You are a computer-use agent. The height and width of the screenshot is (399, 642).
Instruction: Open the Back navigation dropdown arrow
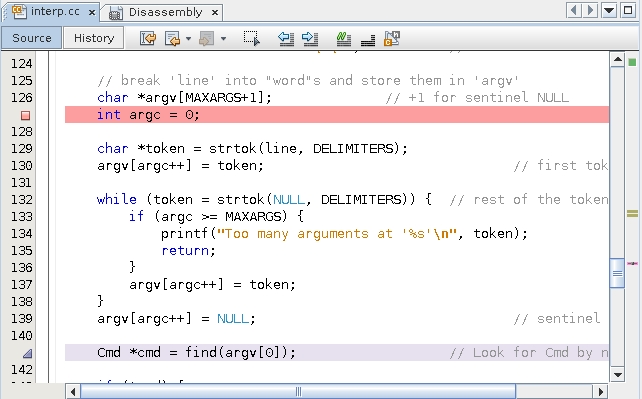point(188,39)
